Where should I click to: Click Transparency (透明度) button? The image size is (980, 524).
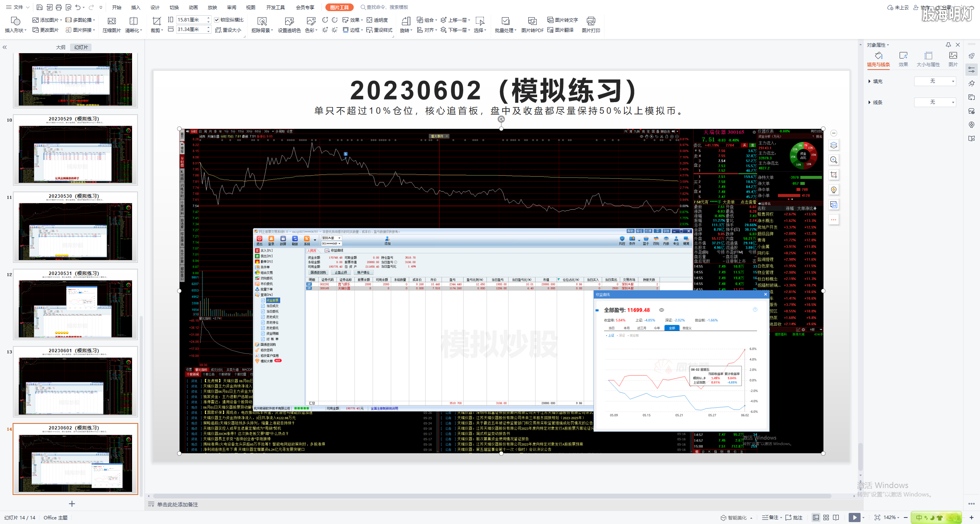[377, 20]
